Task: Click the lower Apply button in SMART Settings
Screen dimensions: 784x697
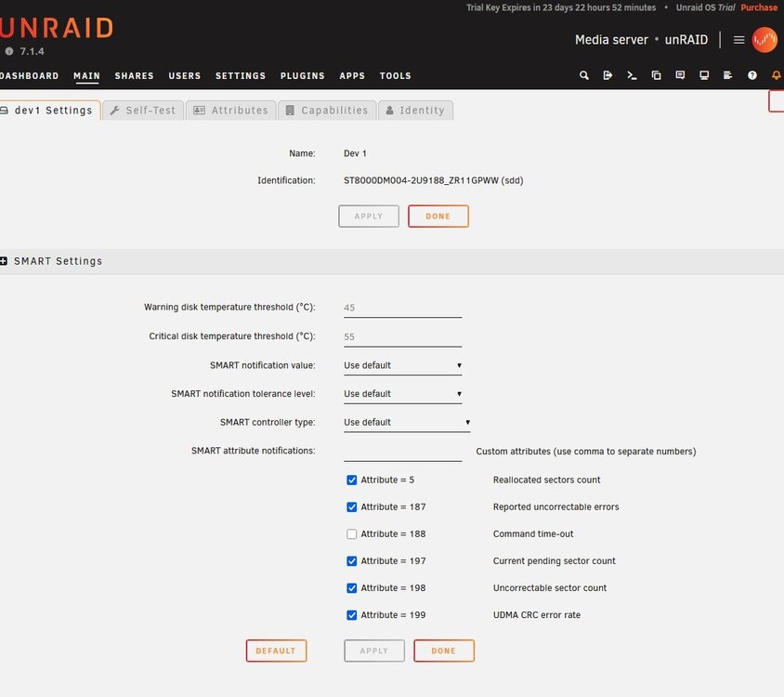Action: tap(374, 651)
